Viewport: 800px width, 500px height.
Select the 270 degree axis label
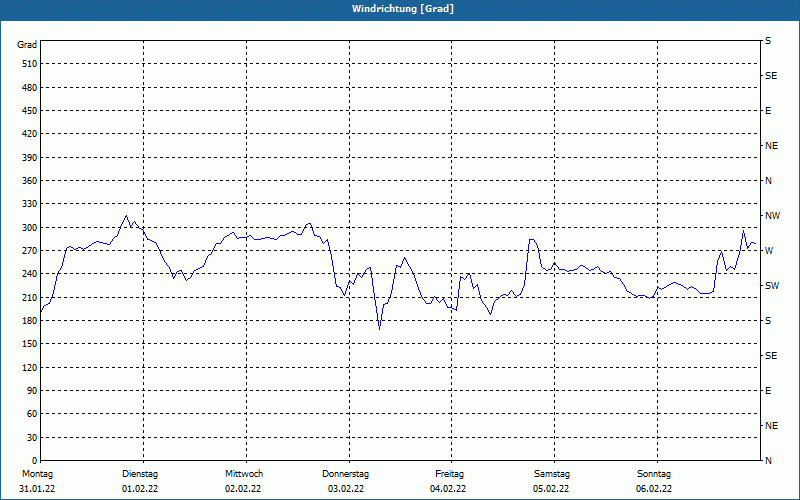[x=30, y=251]
